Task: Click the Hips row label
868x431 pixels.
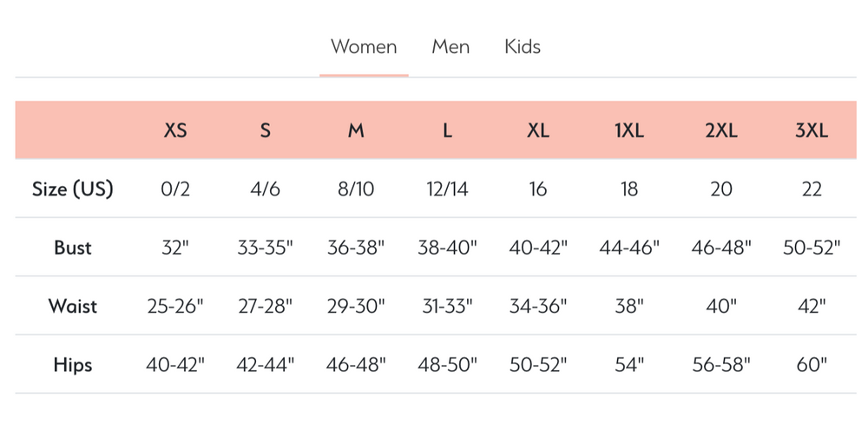Action: tap(73, 365)
